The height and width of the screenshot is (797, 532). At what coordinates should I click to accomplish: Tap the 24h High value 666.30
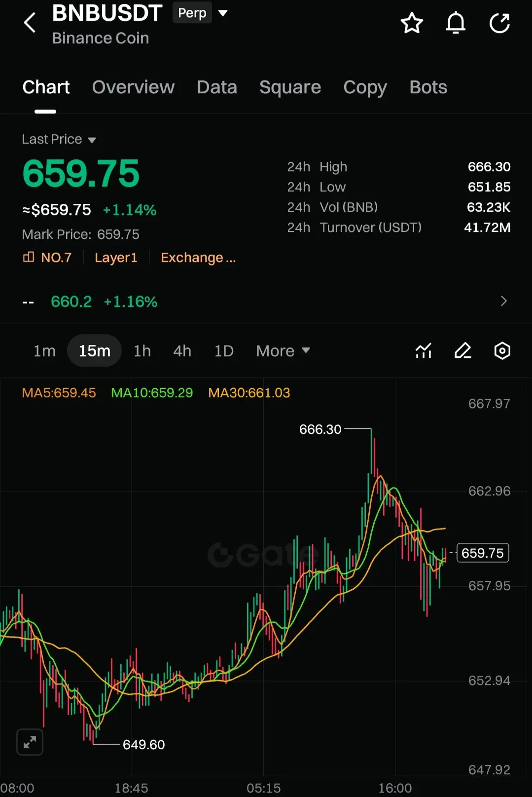[489, 167]
